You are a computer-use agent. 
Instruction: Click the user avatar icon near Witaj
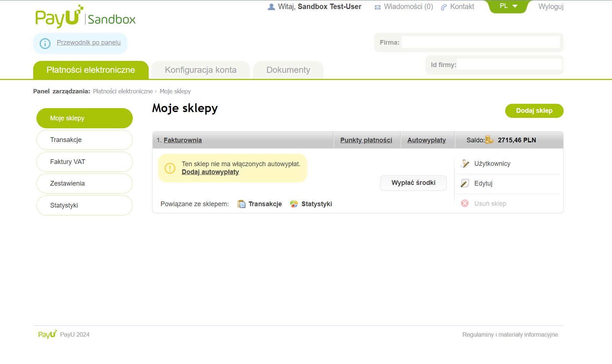click(271, 7)
